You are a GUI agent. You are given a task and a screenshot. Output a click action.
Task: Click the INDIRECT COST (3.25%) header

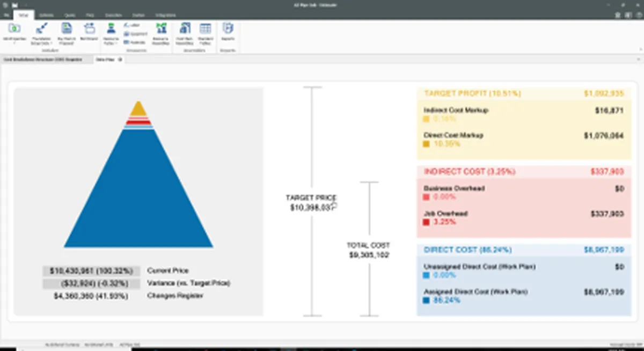point(470,172)
